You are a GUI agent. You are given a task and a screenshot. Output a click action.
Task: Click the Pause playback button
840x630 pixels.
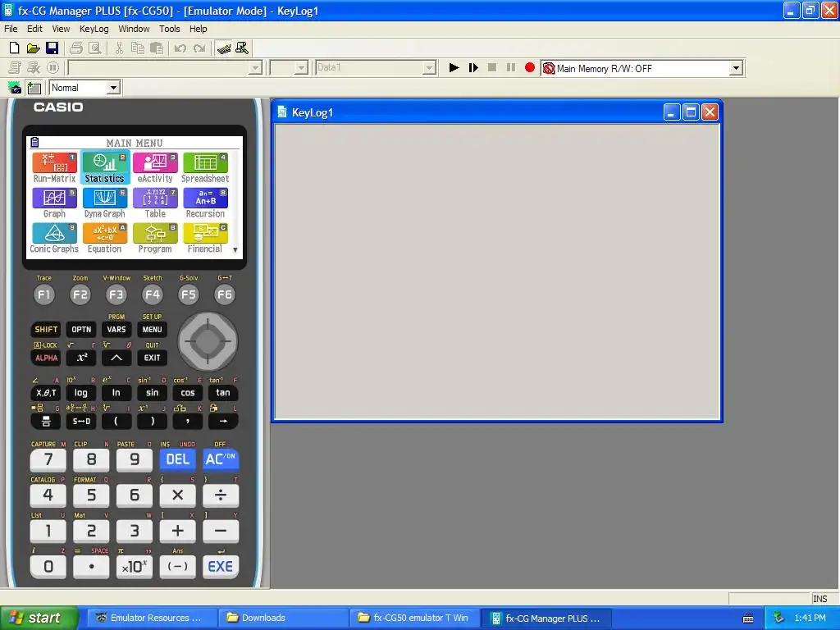[511, 67]
